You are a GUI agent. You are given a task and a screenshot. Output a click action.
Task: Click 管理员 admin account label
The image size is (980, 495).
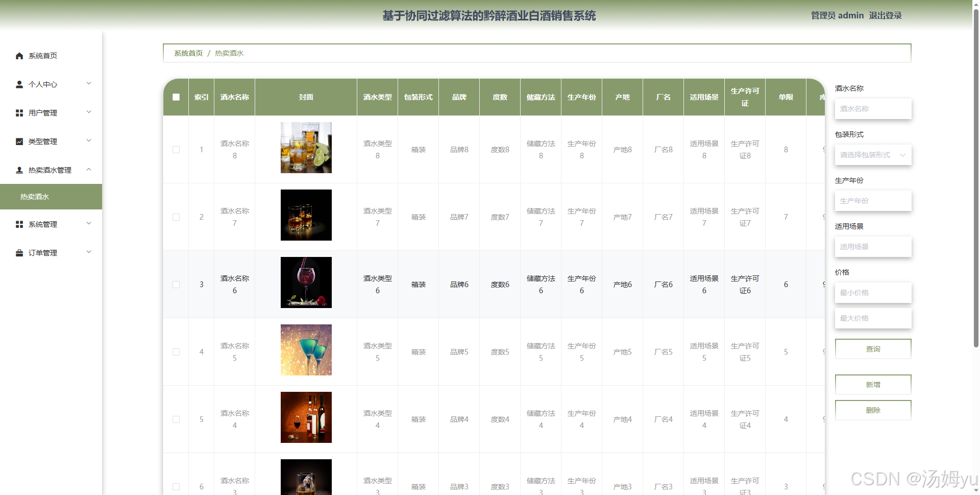point(837,15)
